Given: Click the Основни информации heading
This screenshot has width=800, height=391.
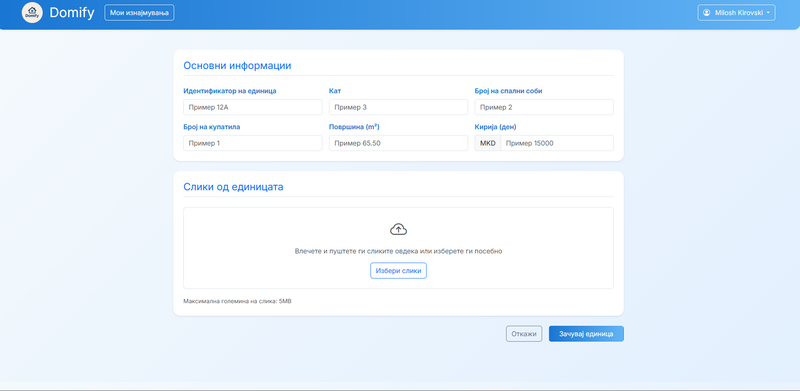Looking at the screenshot, I should 237,66.
